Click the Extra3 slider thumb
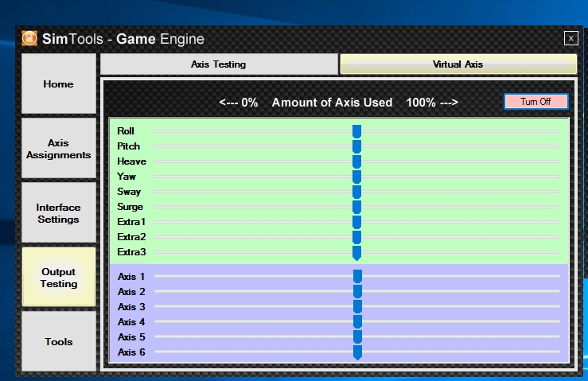 356,253
